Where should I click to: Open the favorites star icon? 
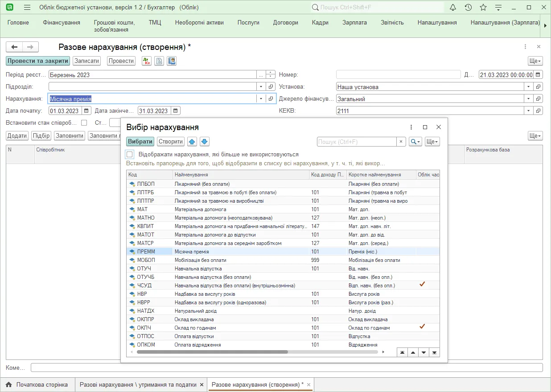tap(483, 8)
